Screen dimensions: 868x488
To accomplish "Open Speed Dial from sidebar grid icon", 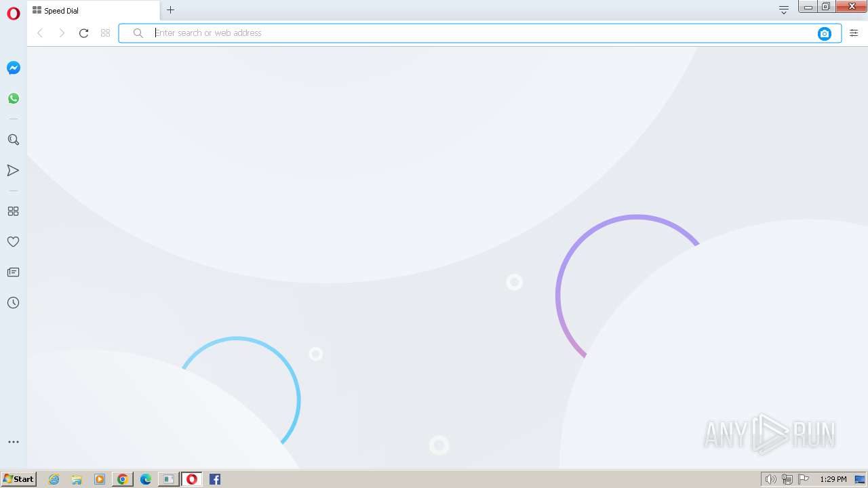I will 13,211.
